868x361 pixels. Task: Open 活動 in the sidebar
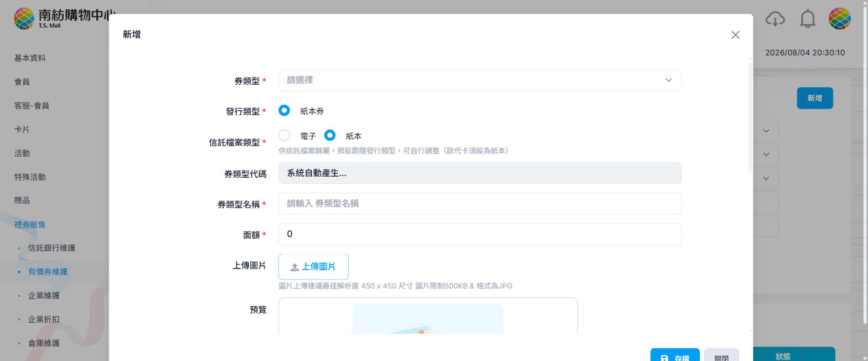22,153
